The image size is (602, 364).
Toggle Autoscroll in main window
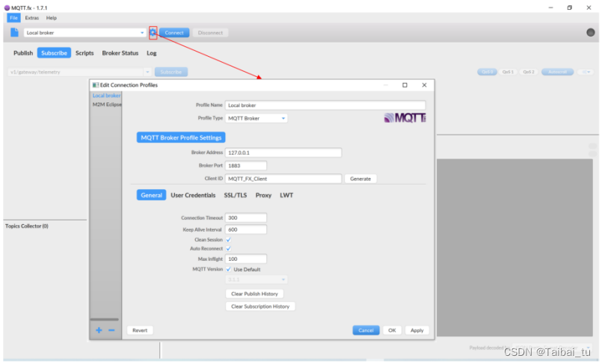[x=557, y=72]
